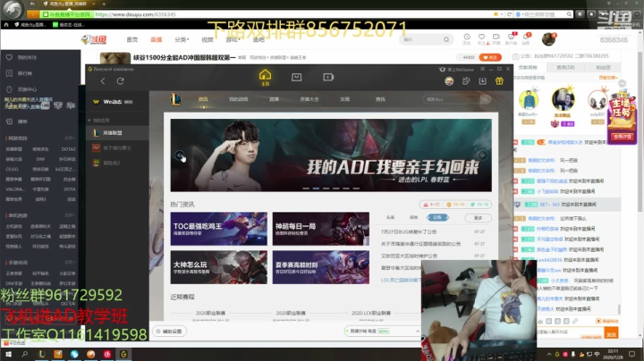Viewport: 644px width, 361px height.
Task: Switch to the 公告 news tab
Action: 437,217
